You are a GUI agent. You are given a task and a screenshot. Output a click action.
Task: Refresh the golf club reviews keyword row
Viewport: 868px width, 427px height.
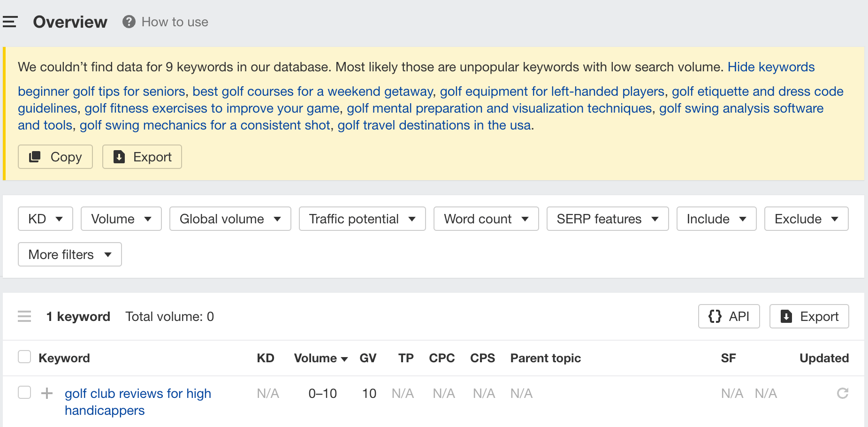(x=843, y=393)
